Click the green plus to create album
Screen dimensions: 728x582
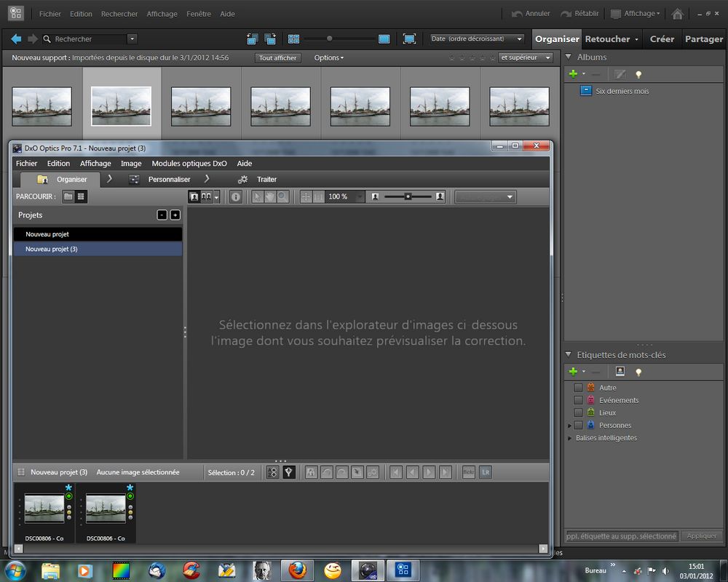[x=573, y=74]
